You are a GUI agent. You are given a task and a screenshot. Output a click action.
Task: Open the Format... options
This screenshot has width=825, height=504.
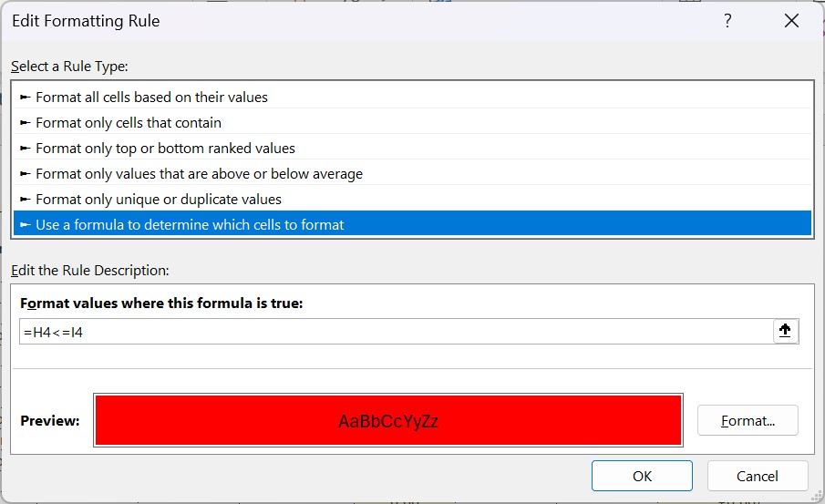pyautogui.click(x=748, y=421)
